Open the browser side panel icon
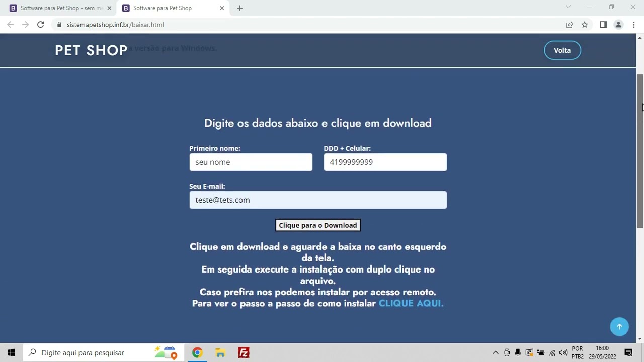Image resolution: width=644 pixels, height=362 pixels. [603, 25]
